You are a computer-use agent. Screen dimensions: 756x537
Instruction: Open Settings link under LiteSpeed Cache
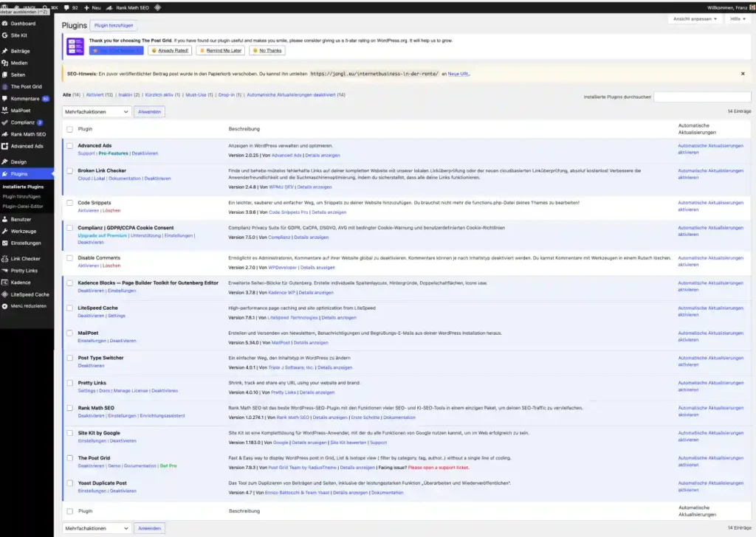(x=116, y=316)
